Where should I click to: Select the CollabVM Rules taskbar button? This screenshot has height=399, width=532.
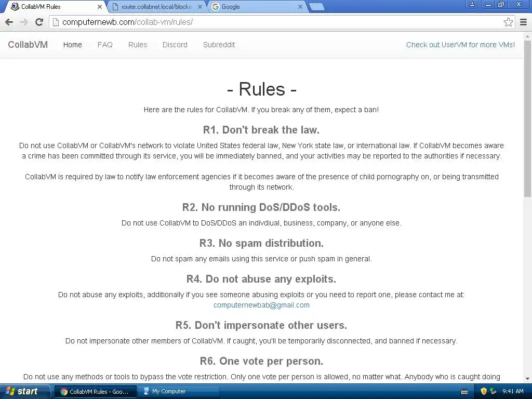click(x=96, y=392)
